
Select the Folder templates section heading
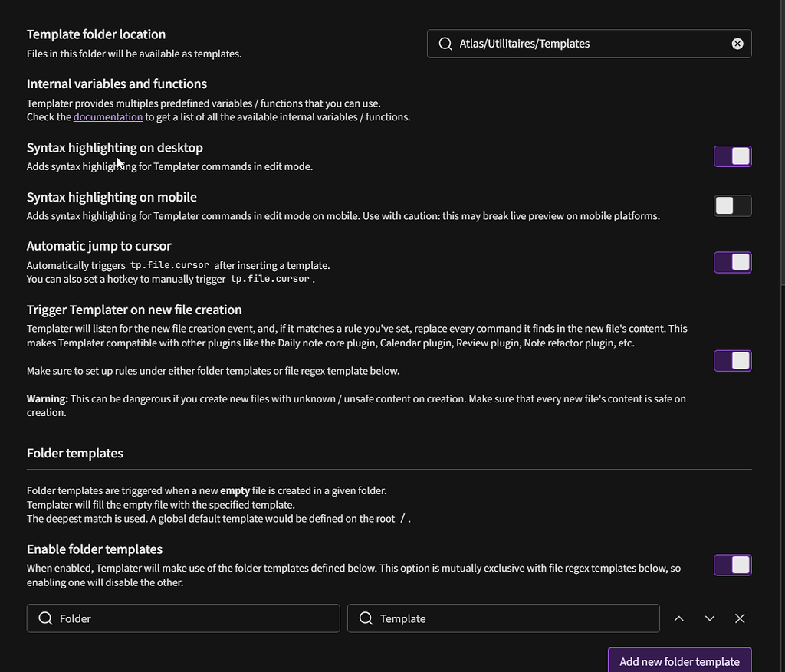click(75, 453)
